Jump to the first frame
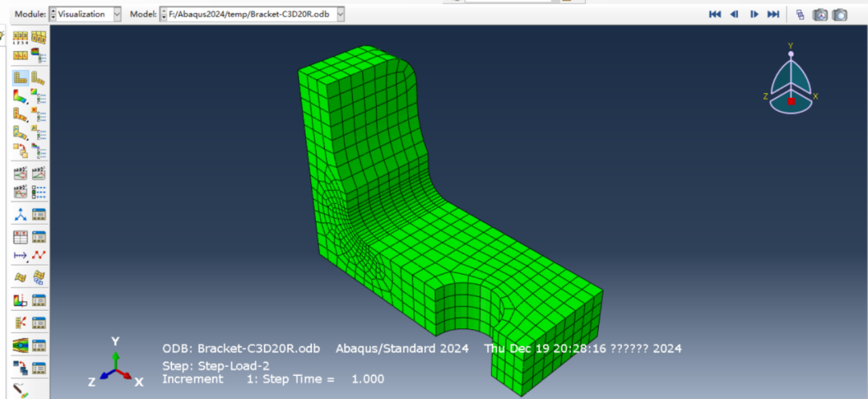The image size is (868, 399). (714, 14)
